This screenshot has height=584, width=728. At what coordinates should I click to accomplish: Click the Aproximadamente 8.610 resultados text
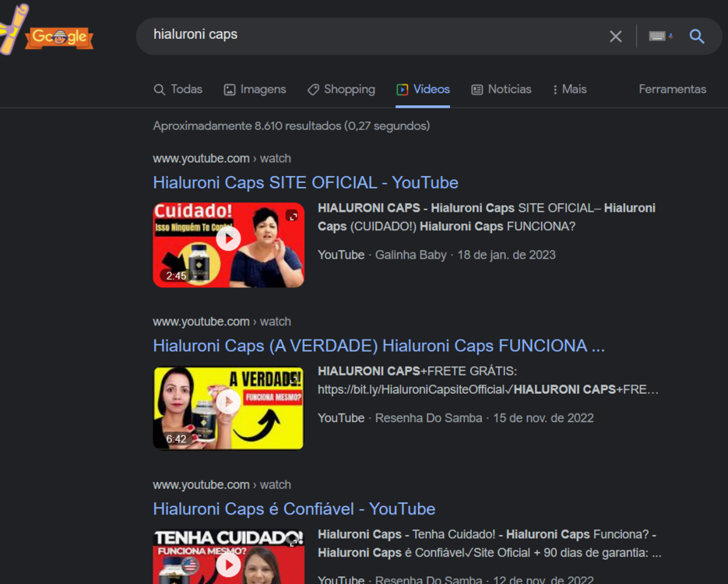click(291, 126)
